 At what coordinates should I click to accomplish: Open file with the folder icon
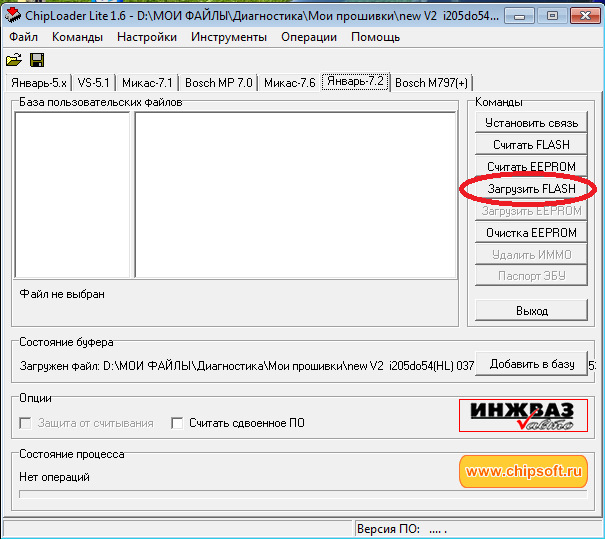point(14,60)
